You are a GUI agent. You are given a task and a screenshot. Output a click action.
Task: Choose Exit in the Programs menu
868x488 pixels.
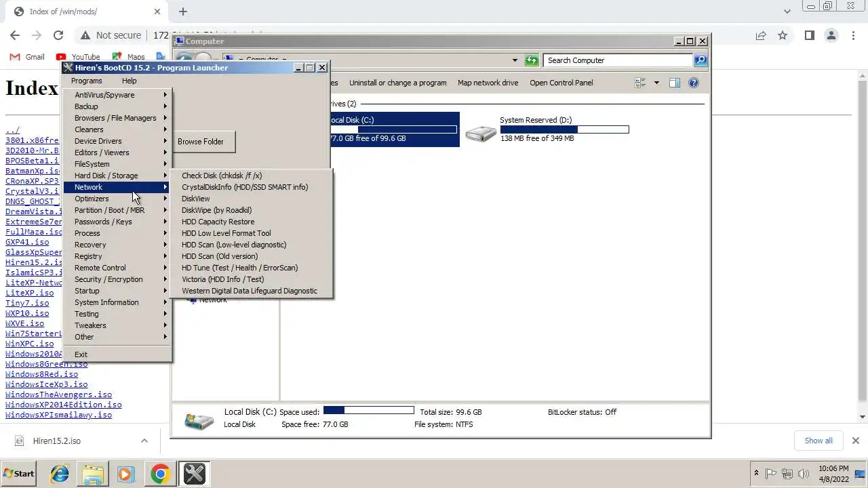118,354
